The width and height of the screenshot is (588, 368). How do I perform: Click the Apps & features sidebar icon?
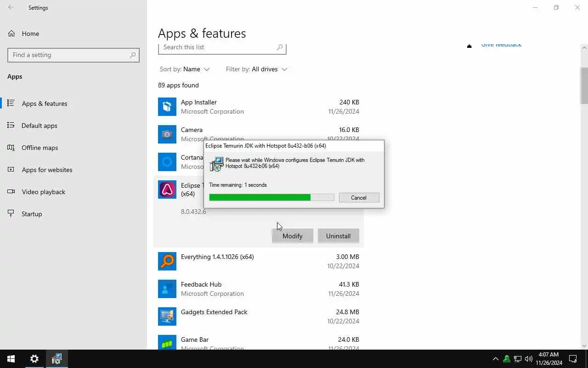11,103
